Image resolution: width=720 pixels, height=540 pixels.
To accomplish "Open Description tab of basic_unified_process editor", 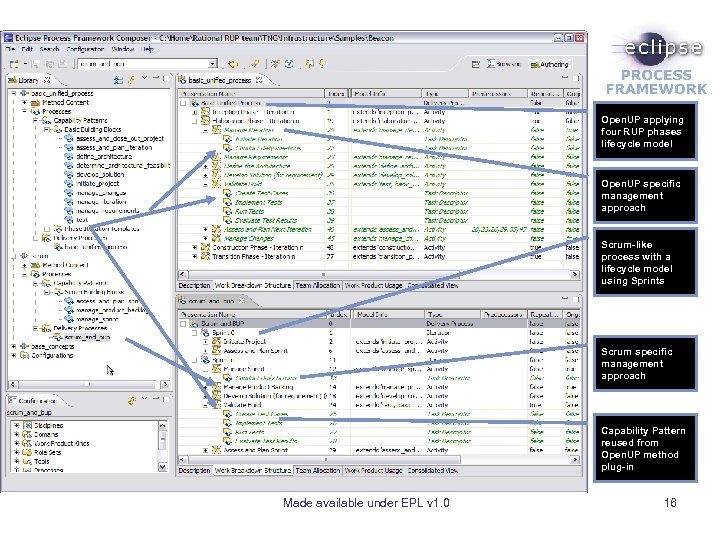I will pyautogui.click(x=194, y=285).
